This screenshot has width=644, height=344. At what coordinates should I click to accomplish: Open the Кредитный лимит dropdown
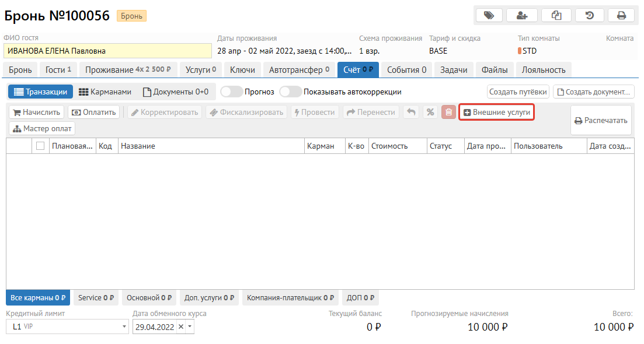pyautogui.click(x=124, y=327)
